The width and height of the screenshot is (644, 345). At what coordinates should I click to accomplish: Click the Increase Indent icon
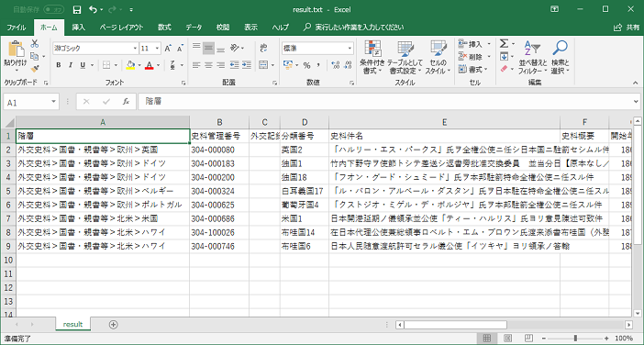pyautogui.click(x=247, y=65)
